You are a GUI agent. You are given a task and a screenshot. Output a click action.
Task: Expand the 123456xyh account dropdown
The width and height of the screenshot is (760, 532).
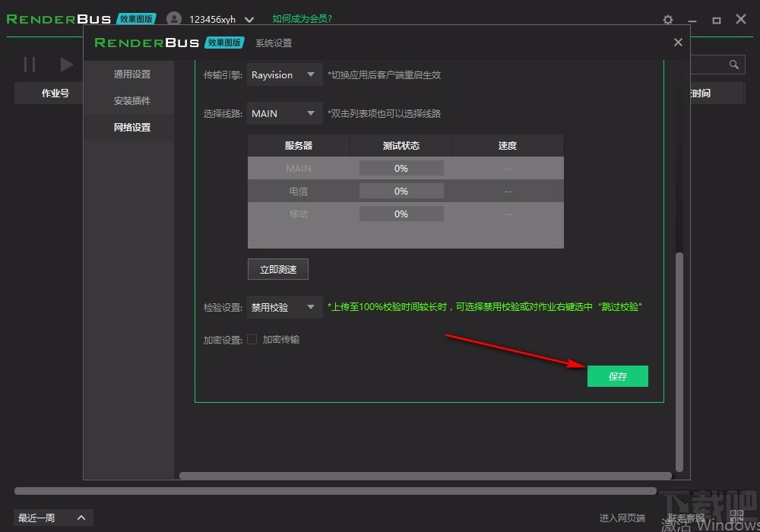coord(249,20)
